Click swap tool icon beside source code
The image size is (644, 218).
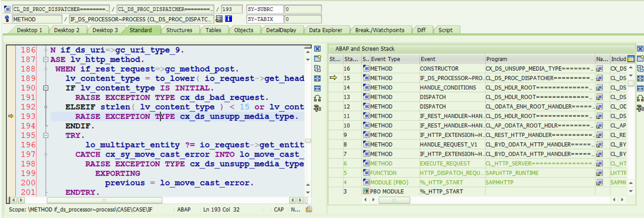(317, 68)
